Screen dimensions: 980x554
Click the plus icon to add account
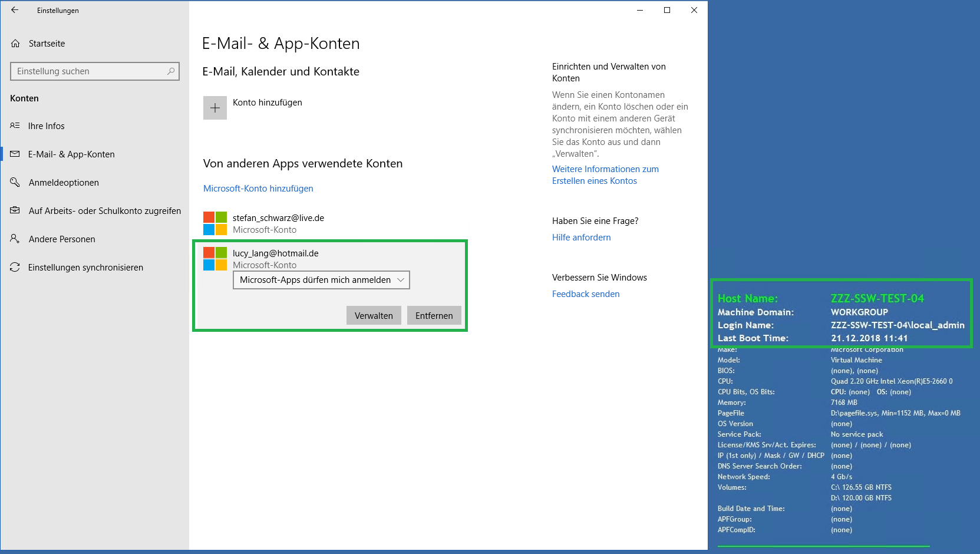pos(215,108)
